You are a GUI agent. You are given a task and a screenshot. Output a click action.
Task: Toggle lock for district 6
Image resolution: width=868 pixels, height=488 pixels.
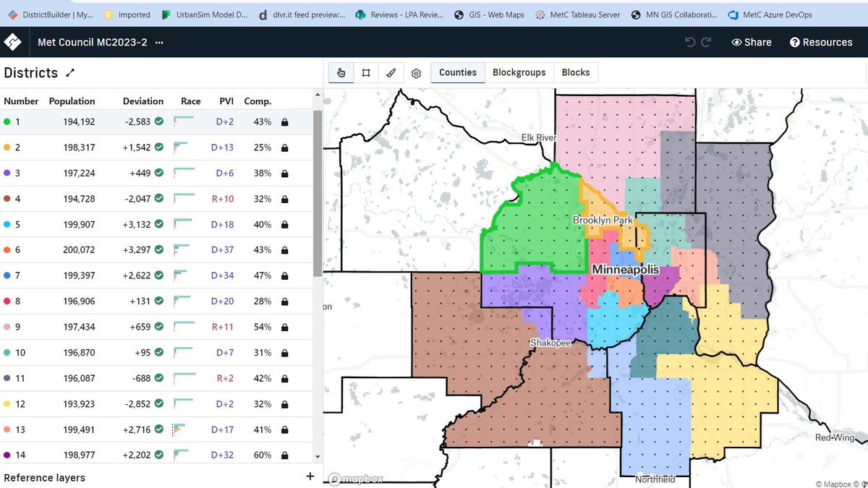coord(284,250)
